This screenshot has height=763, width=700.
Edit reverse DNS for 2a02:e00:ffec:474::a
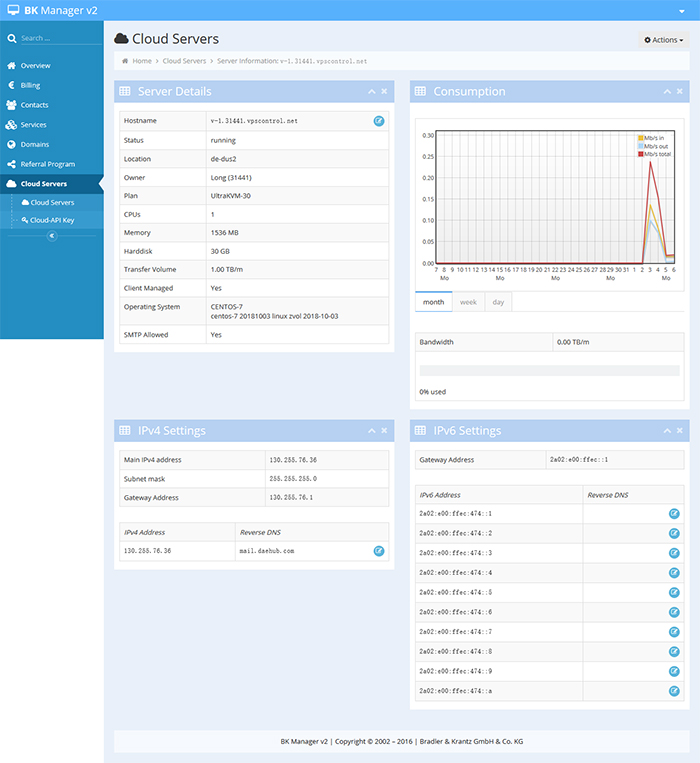[x=674, y=691]
